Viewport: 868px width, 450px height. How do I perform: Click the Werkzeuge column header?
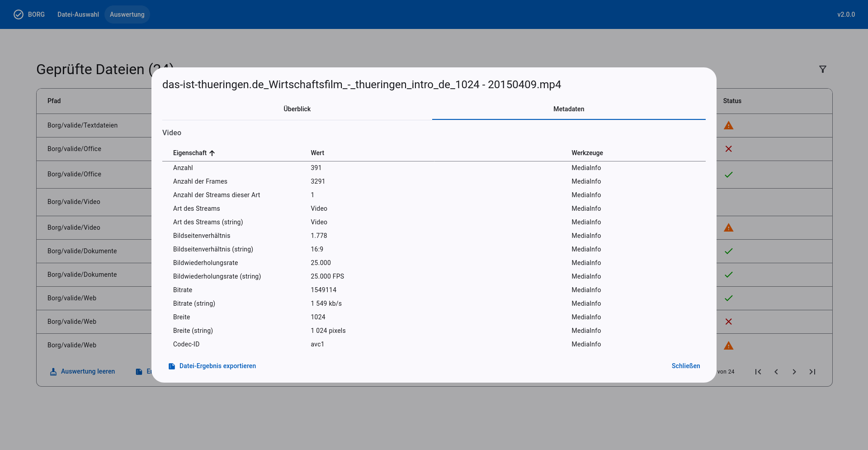coord(587,153)
